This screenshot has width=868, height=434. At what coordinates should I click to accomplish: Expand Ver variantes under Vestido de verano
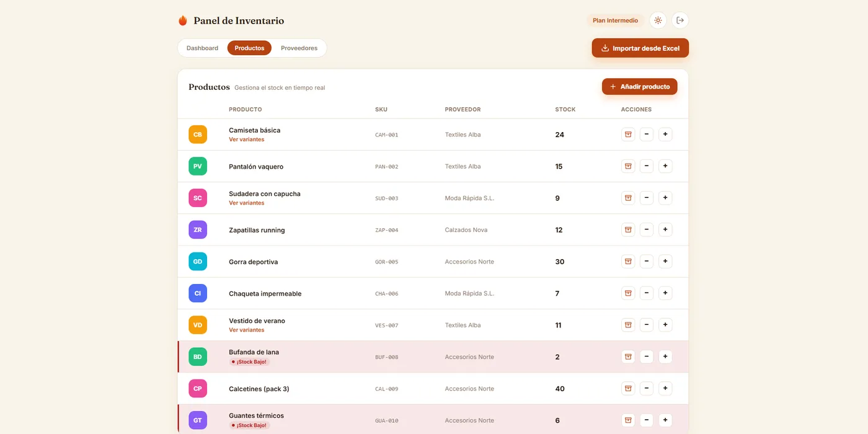tap(247, 330)
